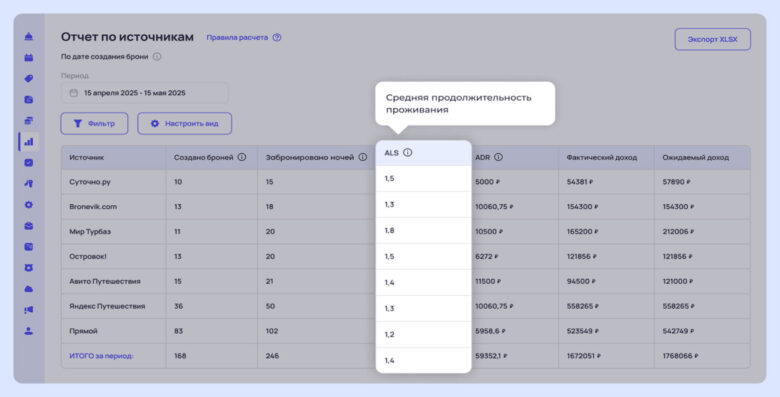Click the total actual income 1672051 ₽
This screenshot has width=780, height=397.
584,356
